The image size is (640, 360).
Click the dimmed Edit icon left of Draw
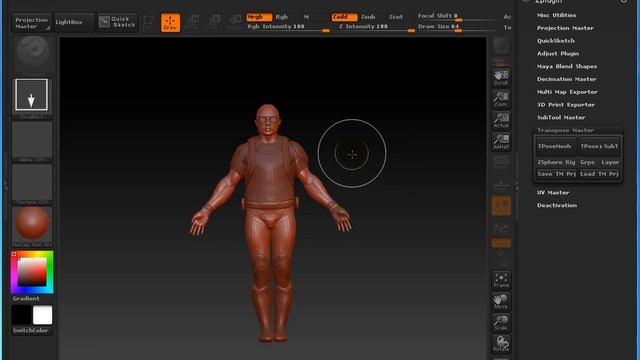(x=149, y=23)
